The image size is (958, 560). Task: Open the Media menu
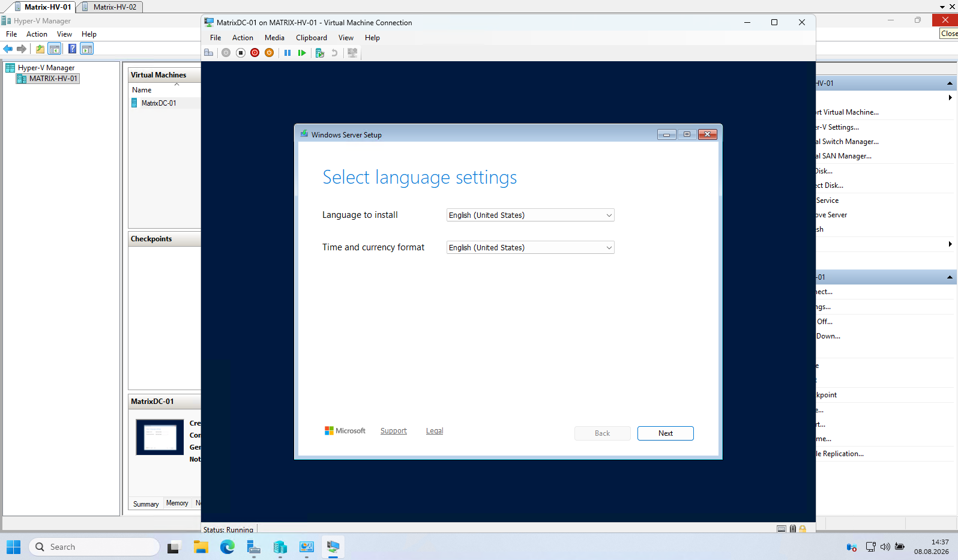(x=274, y=38)
